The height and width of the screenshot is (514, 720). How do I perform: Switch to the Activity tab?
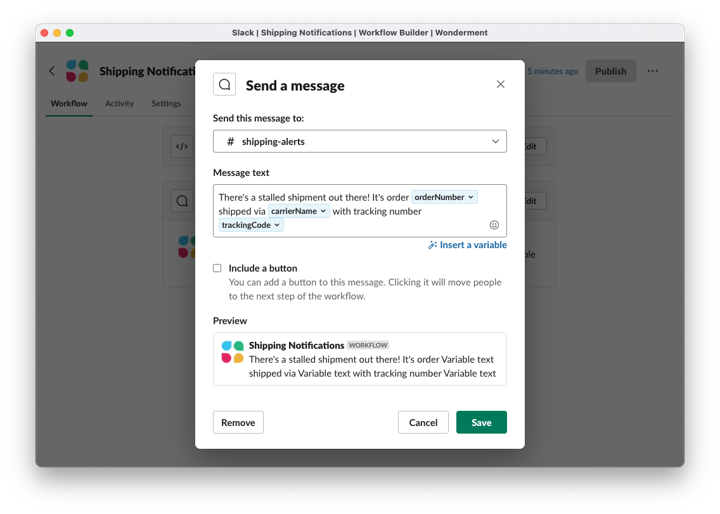(x=119, y=104)
